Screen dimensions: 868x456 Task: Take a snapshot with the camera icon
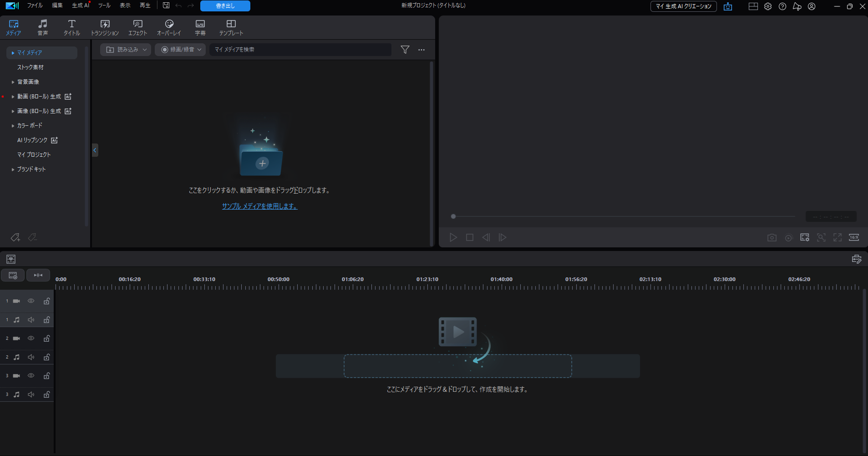(772, 237)
